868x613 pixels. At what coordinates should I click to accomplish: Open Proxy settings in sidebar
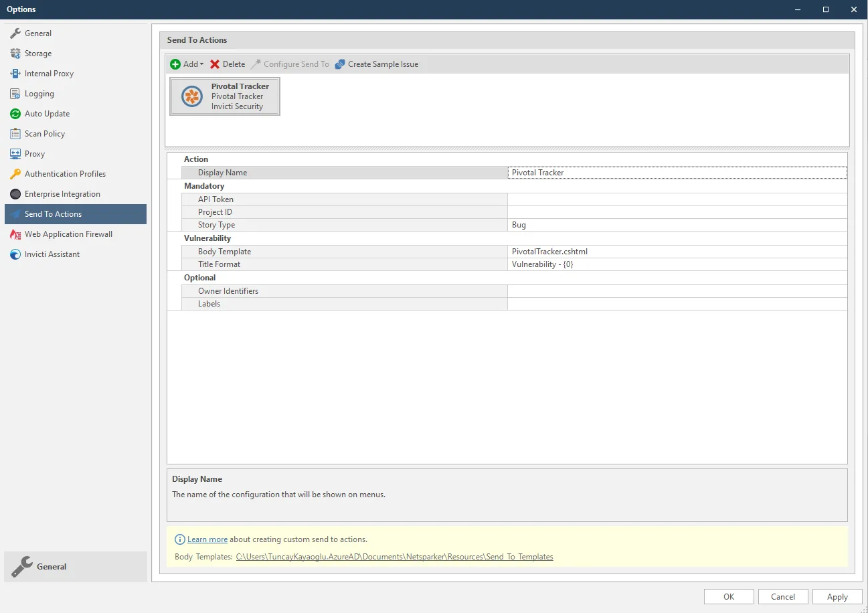point(35,153)
